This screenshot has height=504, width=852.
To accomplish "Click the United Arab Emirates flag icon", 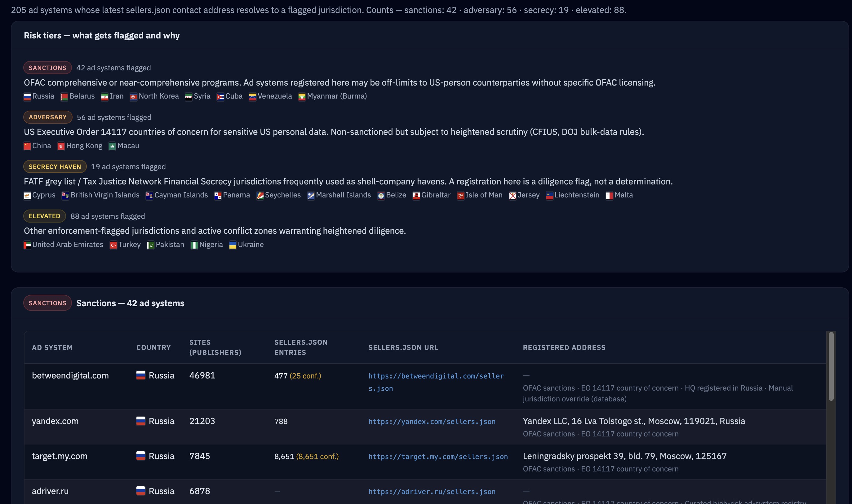I will click(x=27, y=245).
